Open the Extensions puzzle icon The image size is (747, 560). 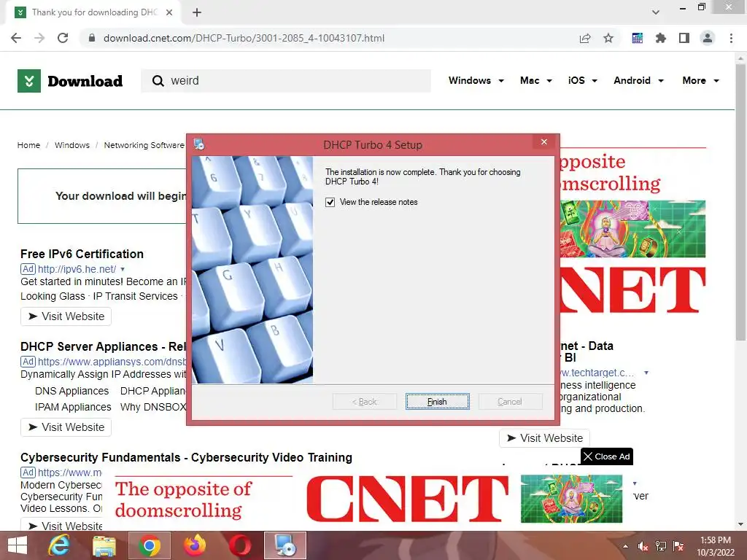point(661,38)
